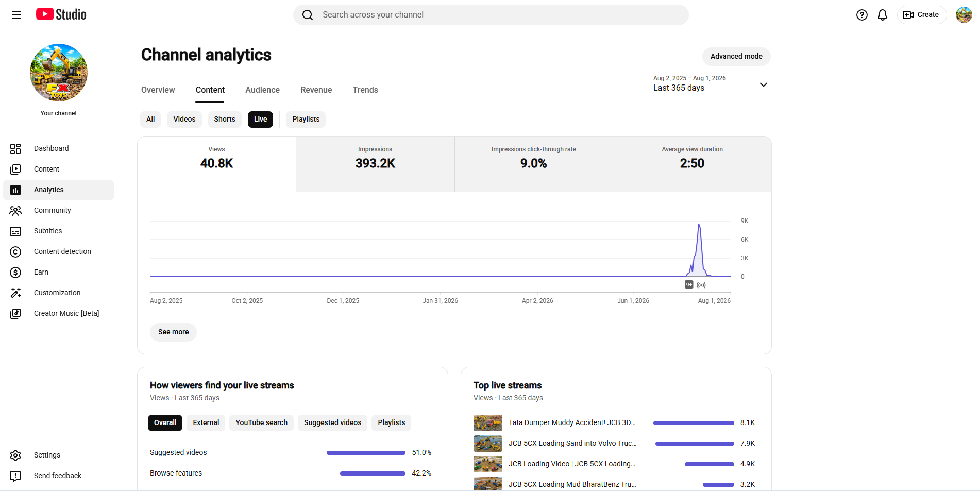This screenshot has width=980, height=491.
Task: Open the Help question mark icon
Action: click(862, 15)
